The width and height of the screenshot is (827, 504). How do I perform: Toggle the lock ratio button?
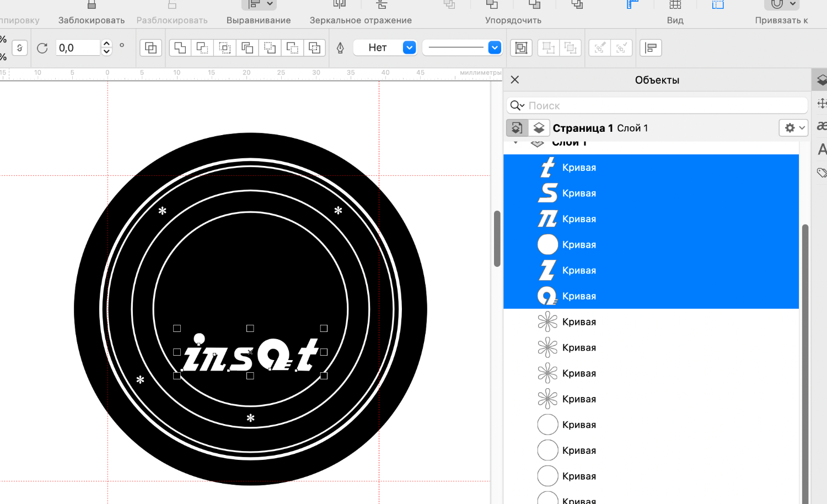point(20,48)
